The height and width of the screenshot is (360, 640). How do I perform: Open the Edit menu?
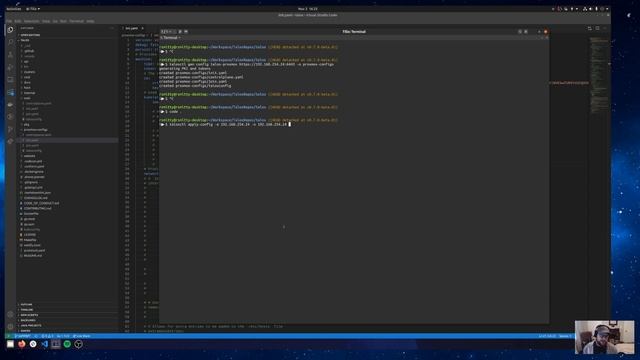18,21
